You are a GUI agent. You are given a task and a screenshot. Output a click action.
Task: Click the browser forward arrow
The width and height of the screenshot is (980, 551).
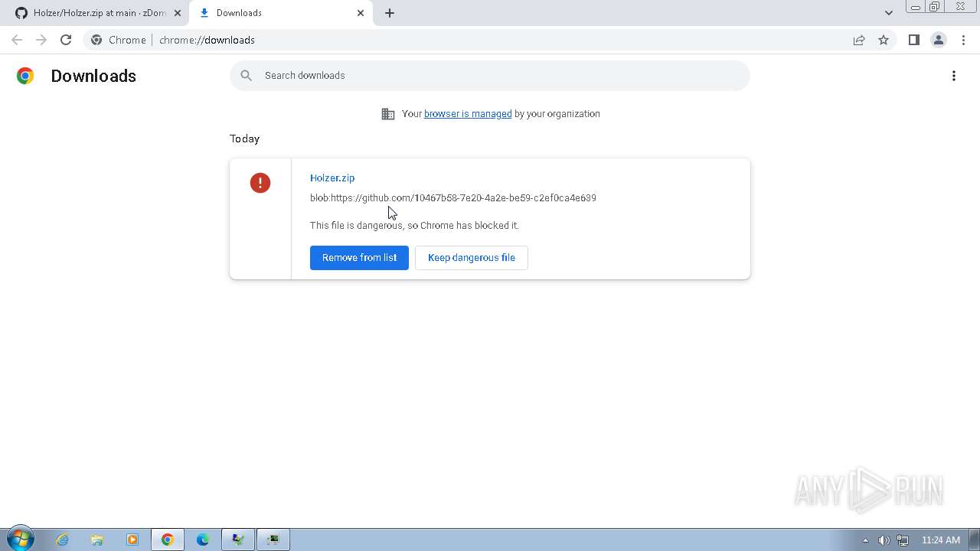tap(41, 40)
